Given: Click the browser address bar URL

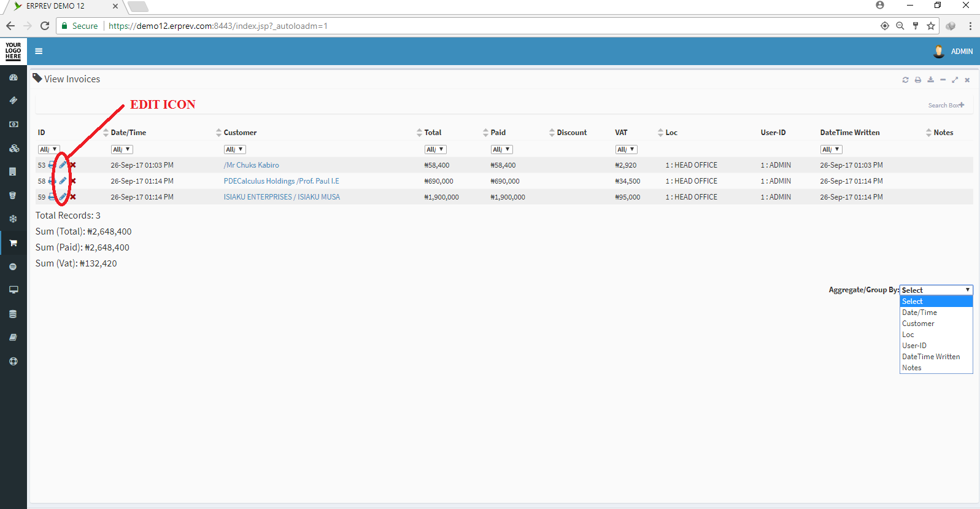Looking at the screenshot, I should pos(218,26).
